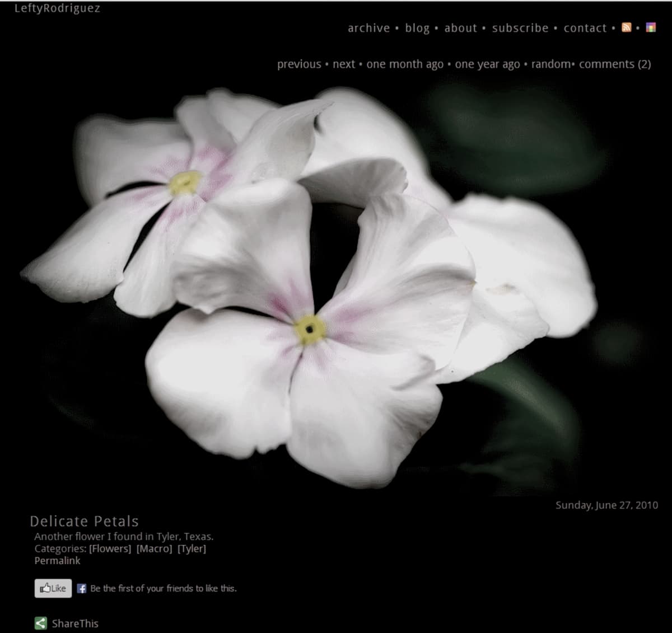Go to the blog section
672x633 pixels.
point(417,28)
